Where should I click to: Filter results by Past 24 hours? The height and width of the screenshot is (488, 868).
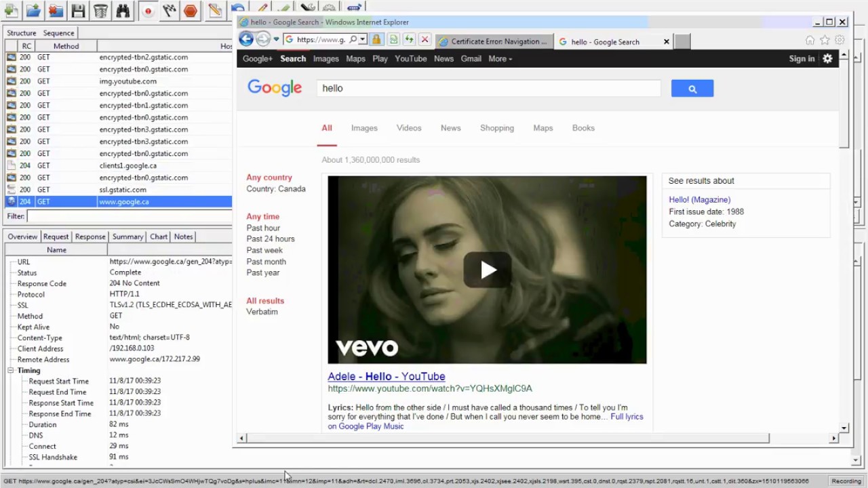[271, 239]
